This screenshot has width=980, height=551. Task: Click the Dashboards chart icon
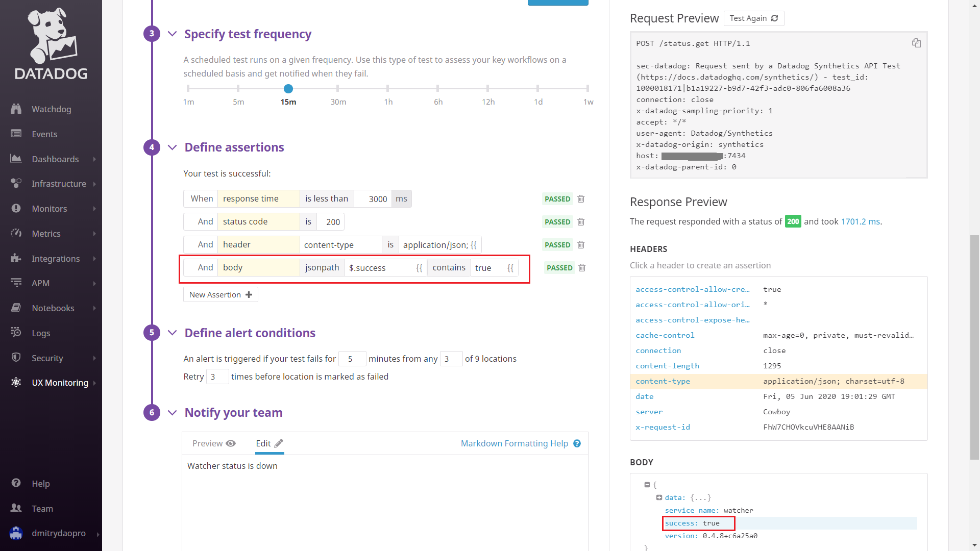[x=16, y=159]
